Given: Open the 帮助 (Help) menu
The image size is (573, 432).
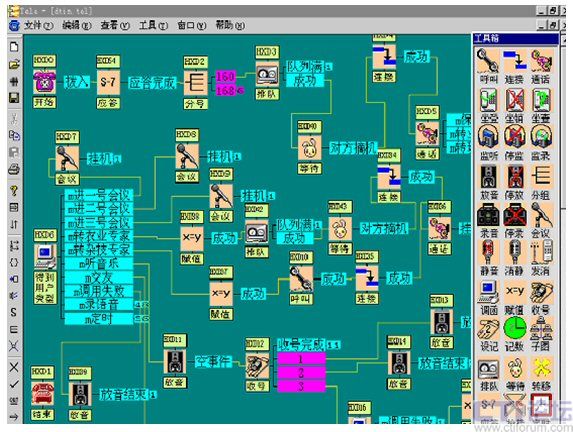Looking at the screenshot, I should [230, 25].
